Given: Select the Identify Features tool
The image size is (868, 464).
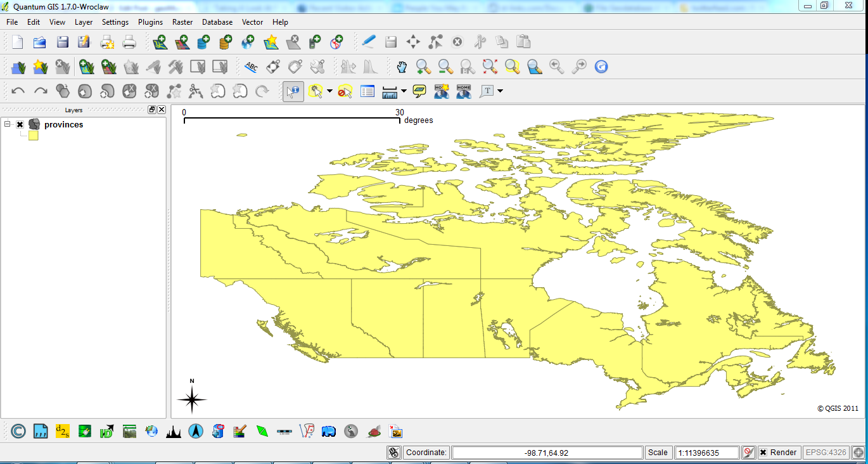Looking at the screenshot, I should point(293,91).
